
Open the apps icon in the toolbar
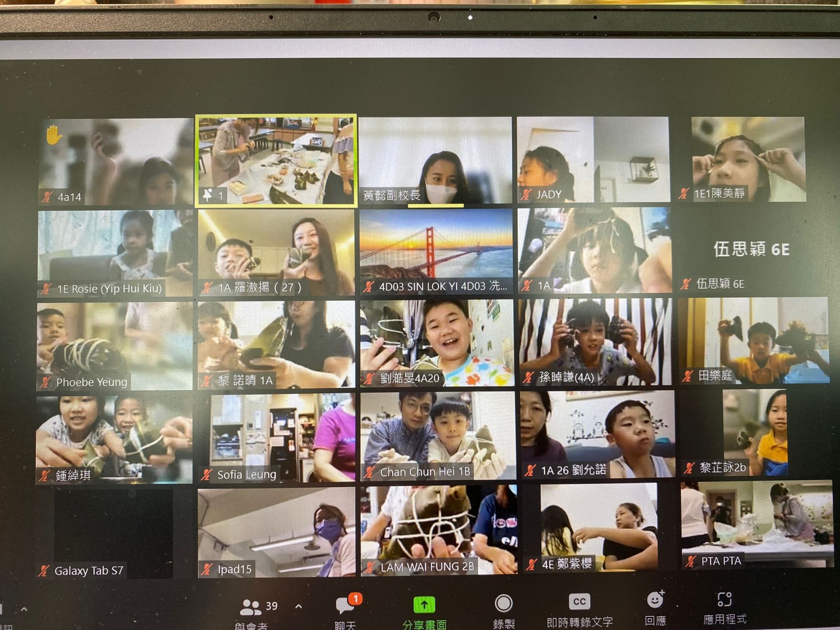724,599
